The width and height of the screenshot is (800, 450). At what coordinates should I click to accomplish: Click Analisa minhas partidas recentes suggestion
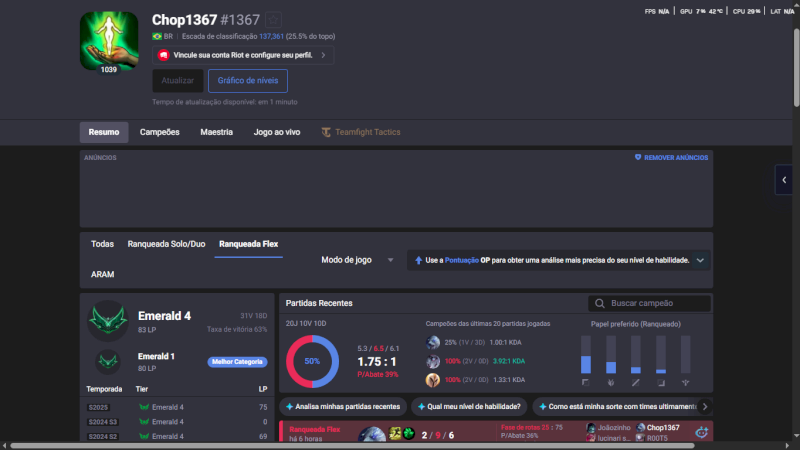pyautogui.click(x=343, y=407)
